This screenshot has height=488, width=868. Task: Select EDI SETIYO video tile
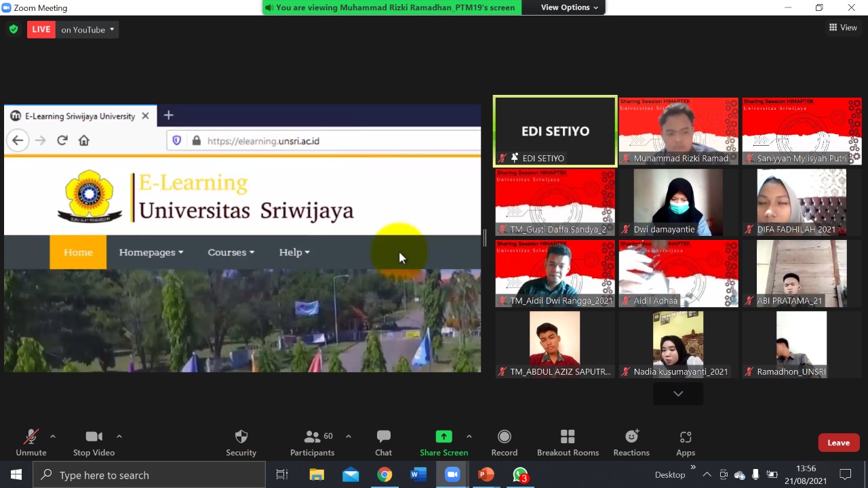pyautogui.click(x=555, y=131)
